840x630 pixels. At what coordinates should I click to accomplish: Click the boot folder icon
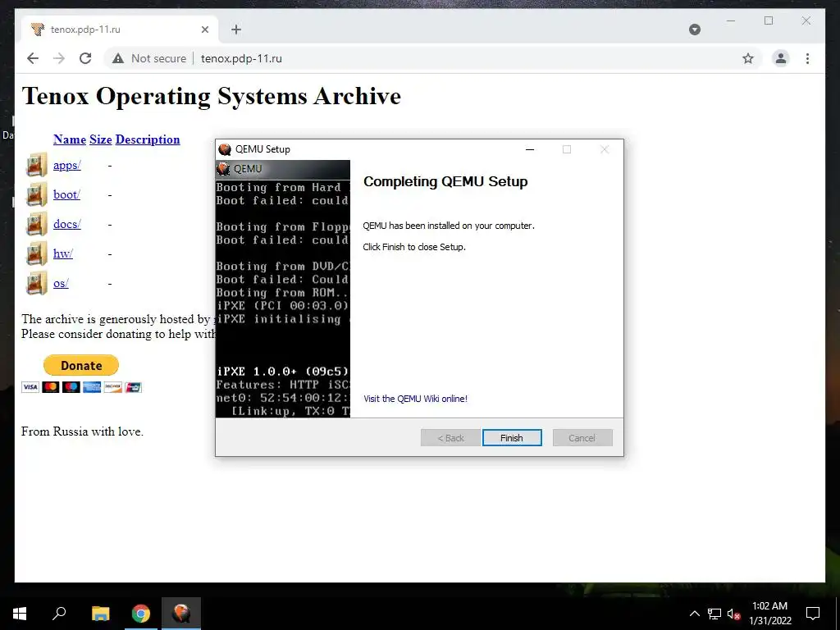point(36,194)
